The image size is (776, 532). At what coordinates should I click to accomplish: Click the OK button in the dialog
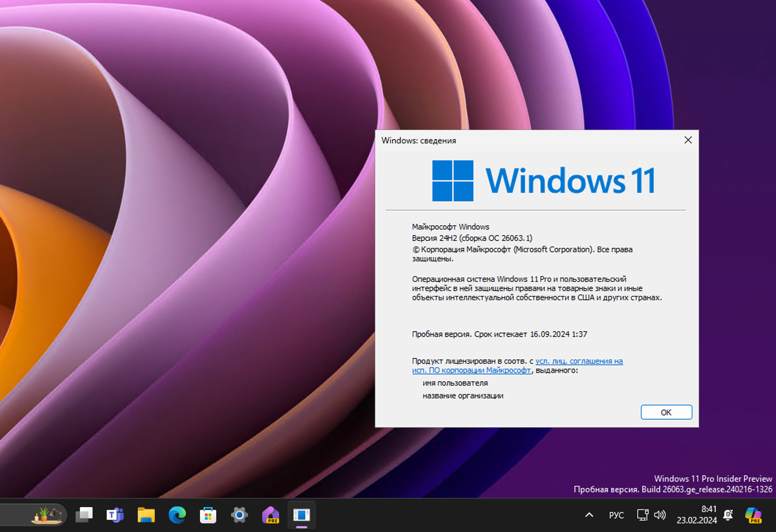tap(666, 412)
